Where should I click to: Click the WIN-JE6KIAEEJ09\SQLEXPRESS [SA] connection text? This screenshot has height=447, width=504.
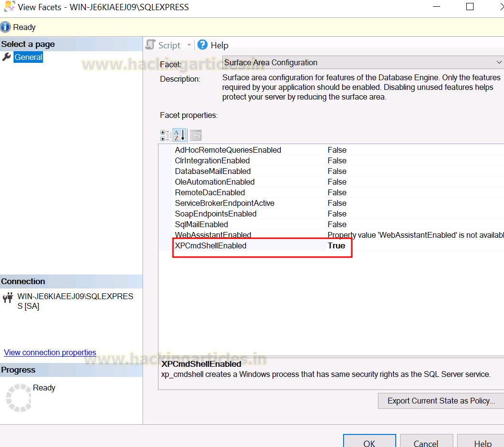(x=75, y=301)
